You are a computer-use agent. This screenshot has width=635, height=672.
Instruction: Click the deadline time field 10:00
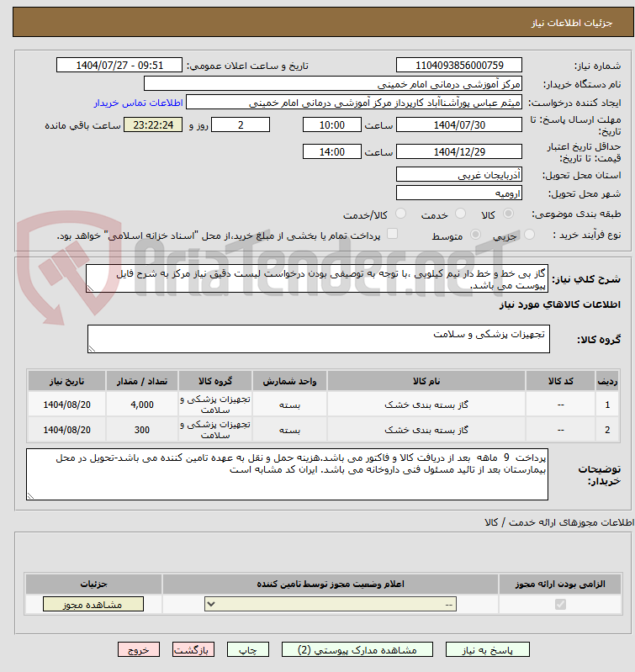click(x=332, y=124)
